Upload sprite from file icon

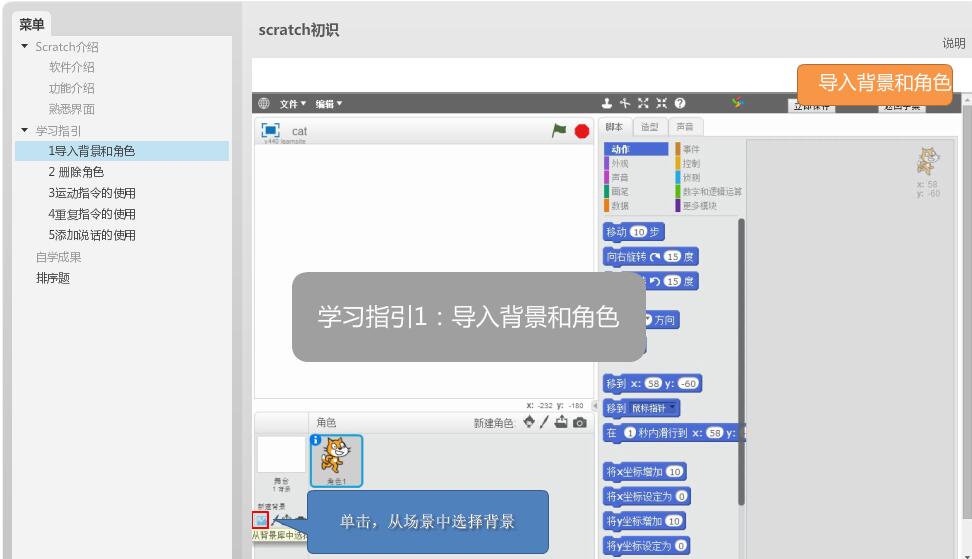coord(561,422)
